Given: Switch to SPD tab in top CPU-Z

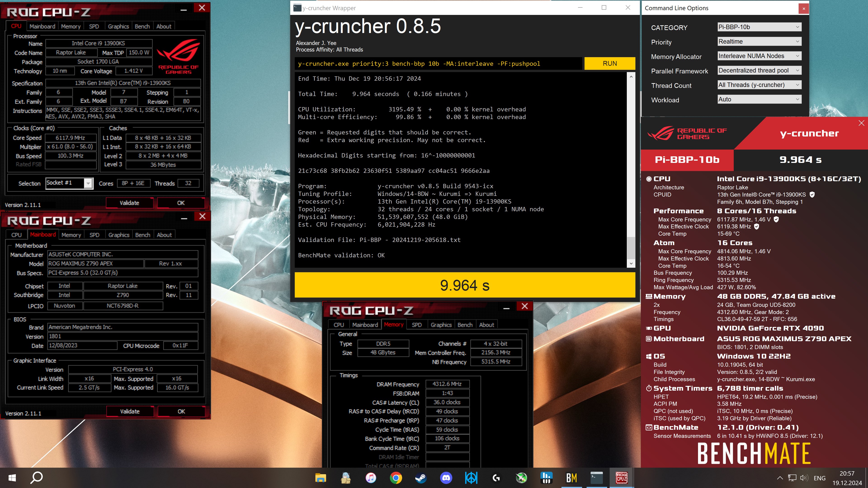Looking at the screenshot, I should 94,26.
